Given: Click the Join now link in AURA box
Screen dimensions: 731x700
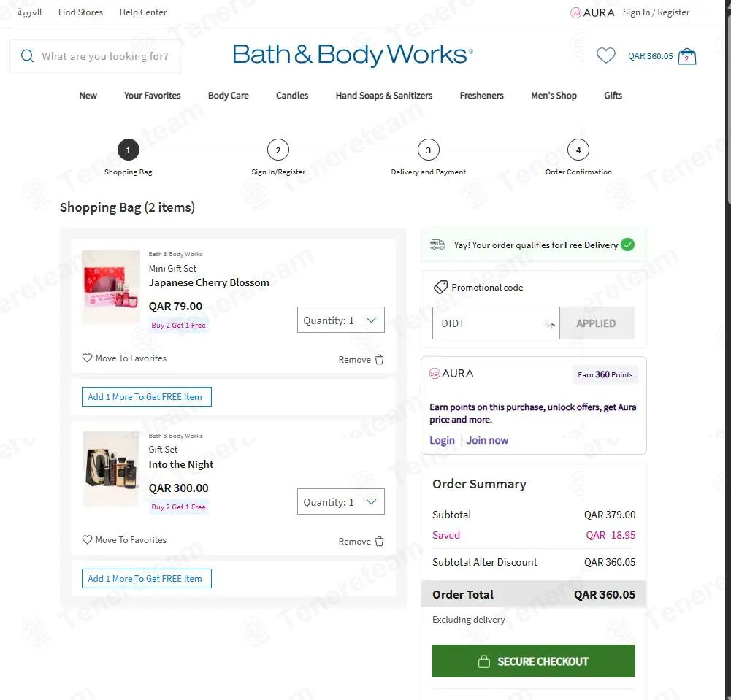Looking at the screenshot, I should pos(487,440).
